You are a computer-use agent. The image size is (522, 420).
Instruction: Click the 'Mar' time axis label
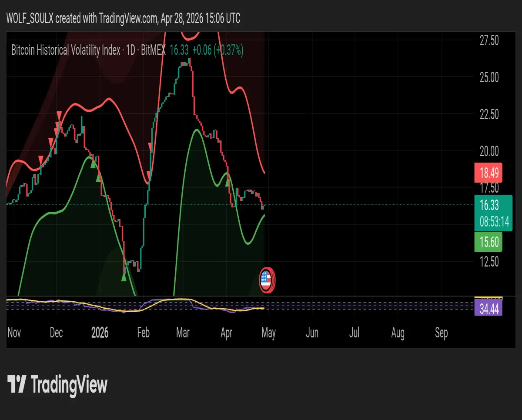183,333
